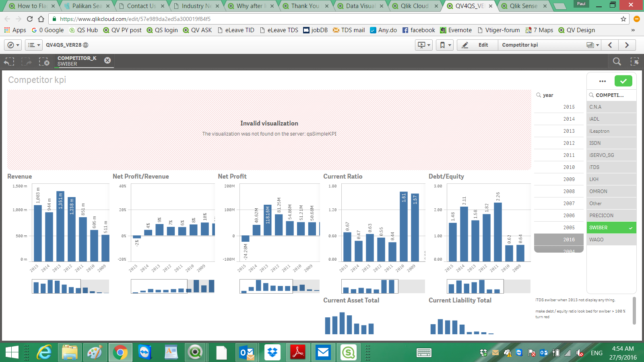This screenshot has width=644, height=362.
Task: Select year 2016 in year filter
Action: [x=559, y=240]
